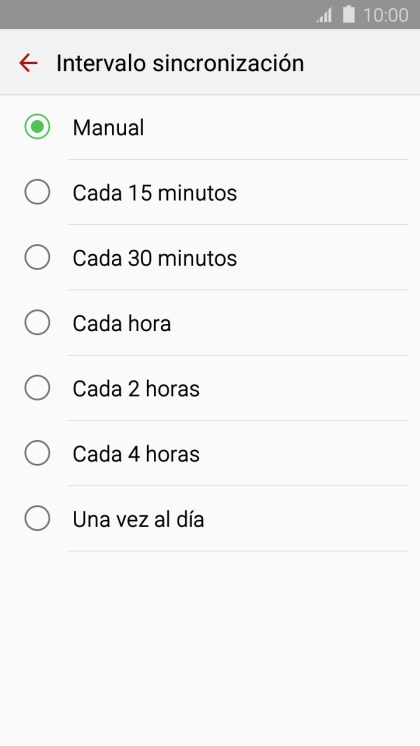This screenshot has width=420, height=746.
Task: Tick the Cada 30 minutos radio circle
Action: [37, 257]
